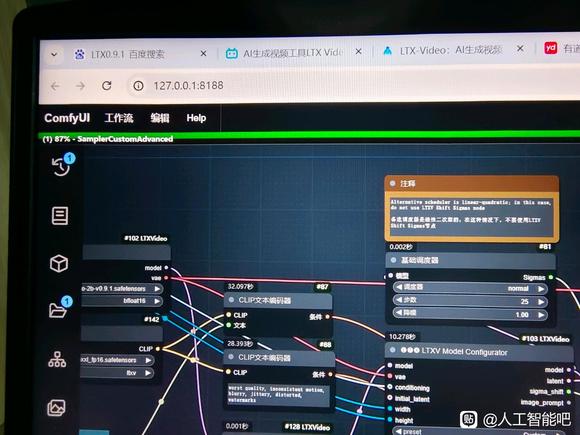Click the initial_latent input socket
The width and height of the screenshot is (580, 435).
(x=390, y=398)
